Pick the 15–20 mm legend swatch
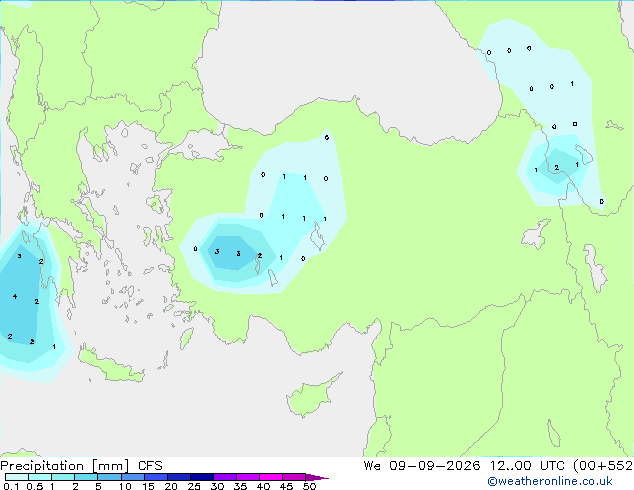Screen dimensions: 634x490 155,477
